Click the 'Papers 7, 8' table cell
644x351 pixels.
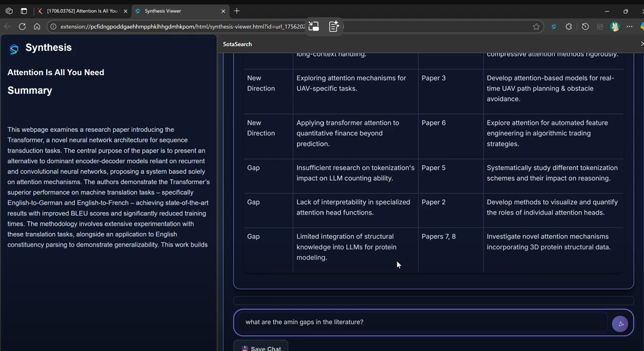pyautogui.click(x=451, y=250)
